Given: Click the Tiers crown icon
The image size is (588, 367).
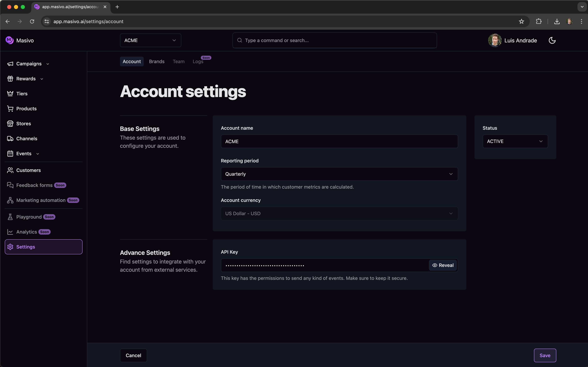Looking at the screenshot, I should coord(10,94).
